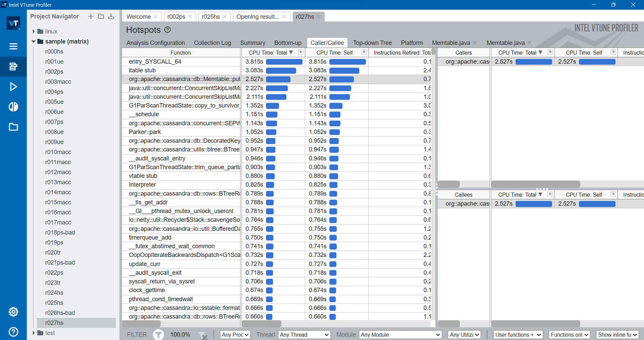
Task: Open the Any Utilization filter dropdown
Action: 465,335
